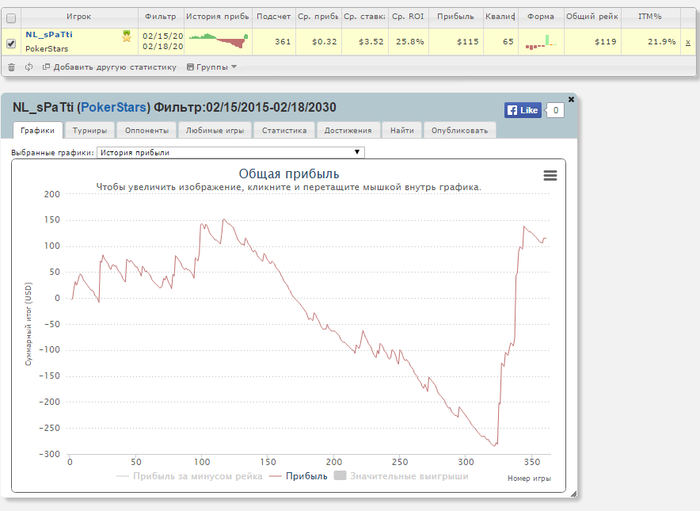This screenshot has height=511, width=700.
Task: Sort by the Форма column header
Action: pyautogui.click(x=541, y=17)
